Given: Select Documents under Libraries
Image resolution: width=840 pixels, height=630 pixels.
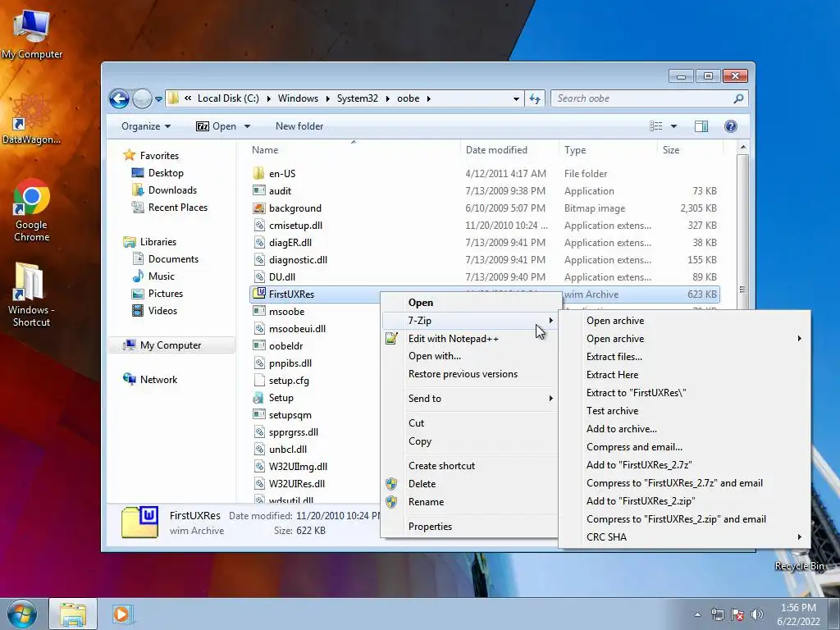Looking at the screenshot, I should point(173,259).
